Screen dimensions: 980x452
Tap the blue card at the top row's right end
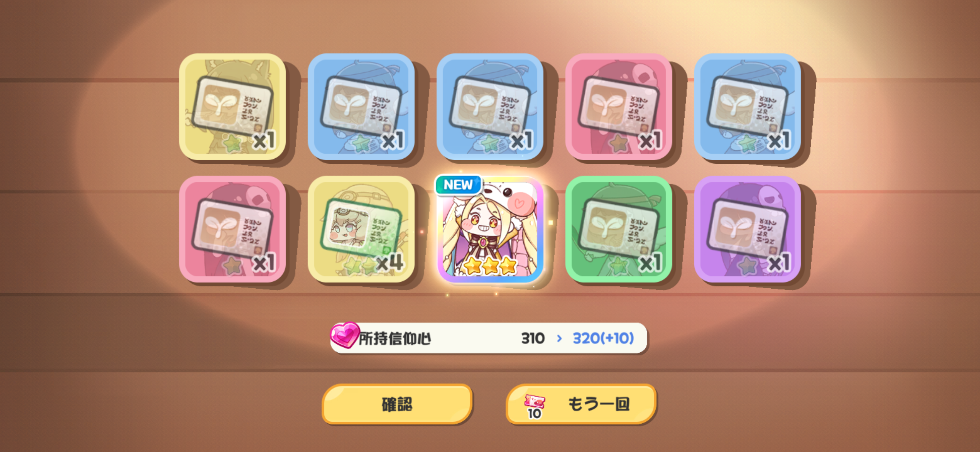748,107
